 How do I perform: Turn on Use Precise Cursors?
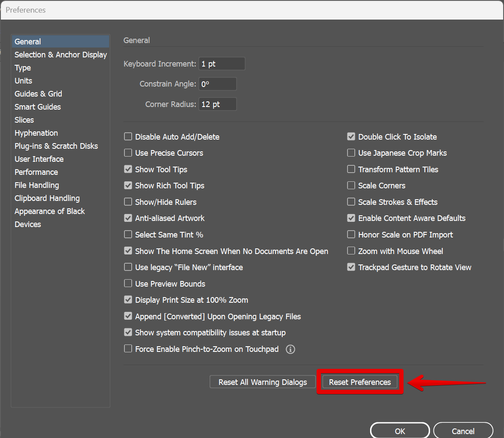pyautogui.click(x=128, y=153)
